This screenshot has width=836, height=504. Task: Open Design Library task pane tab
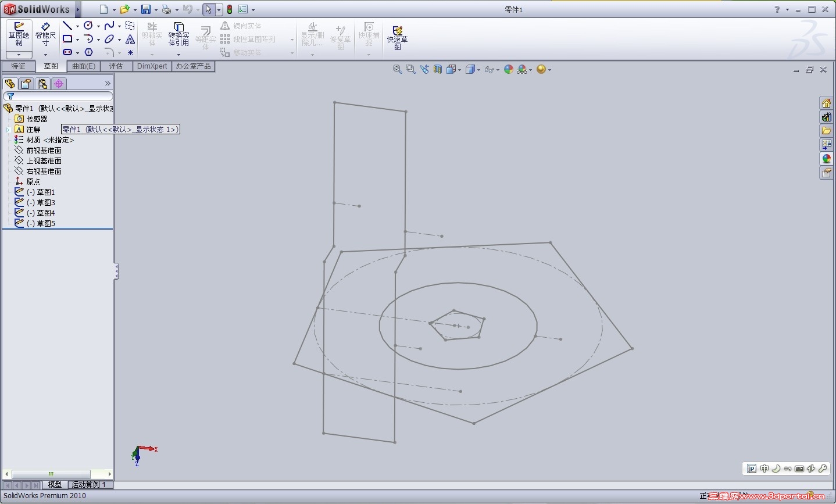point(826,117)
